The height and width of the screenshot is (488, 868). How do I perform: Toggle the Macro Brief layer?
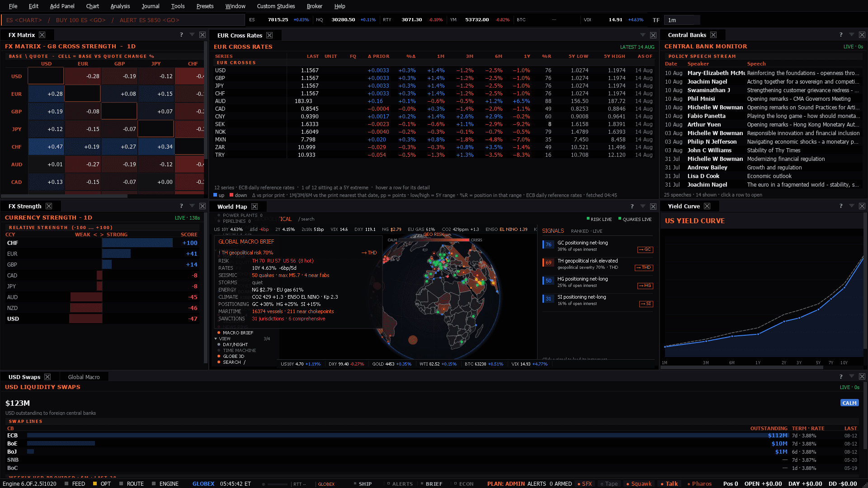(x=235, y=333)
